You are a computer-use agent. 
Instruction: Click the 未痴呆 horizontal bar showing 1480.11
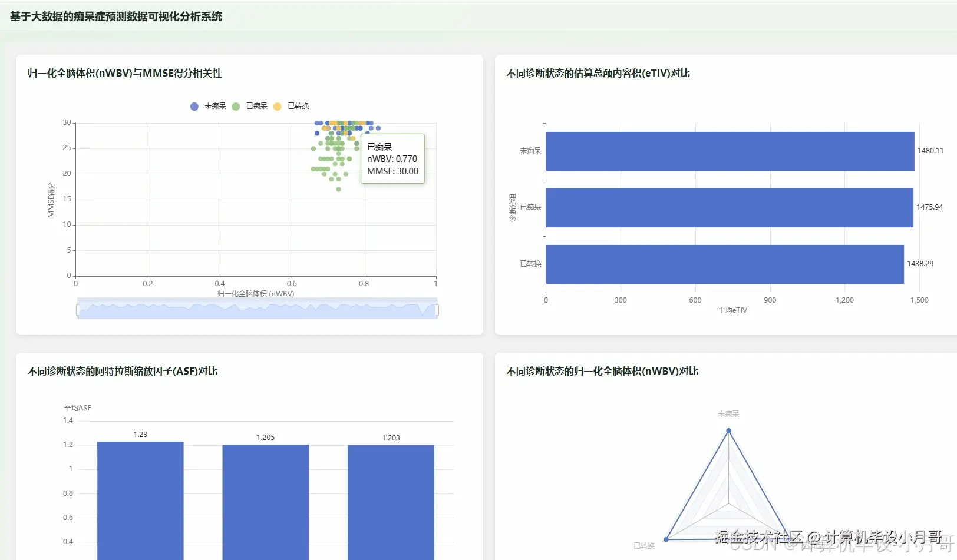(x=730, y=151)
